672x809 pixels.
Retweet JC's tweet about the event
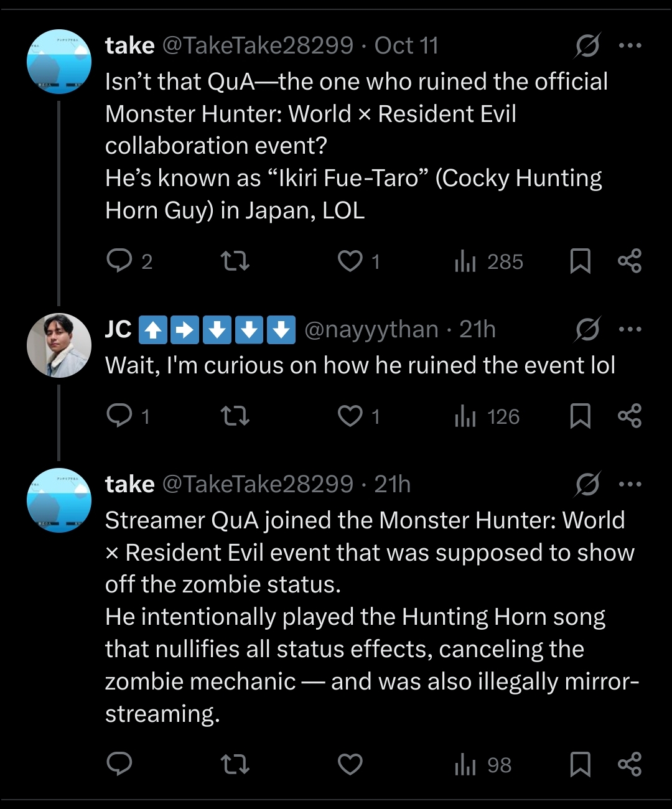coord(235,416)
